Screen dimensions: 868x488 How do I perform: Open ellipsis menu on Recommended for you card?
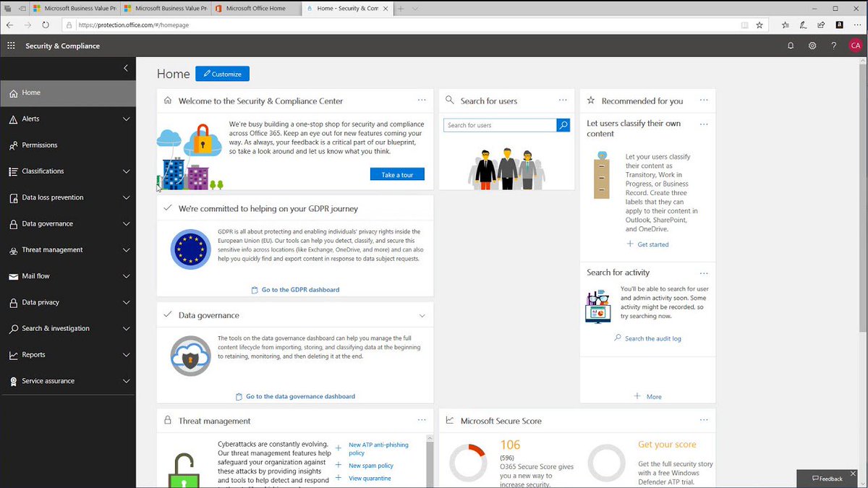tap(704, 100)
